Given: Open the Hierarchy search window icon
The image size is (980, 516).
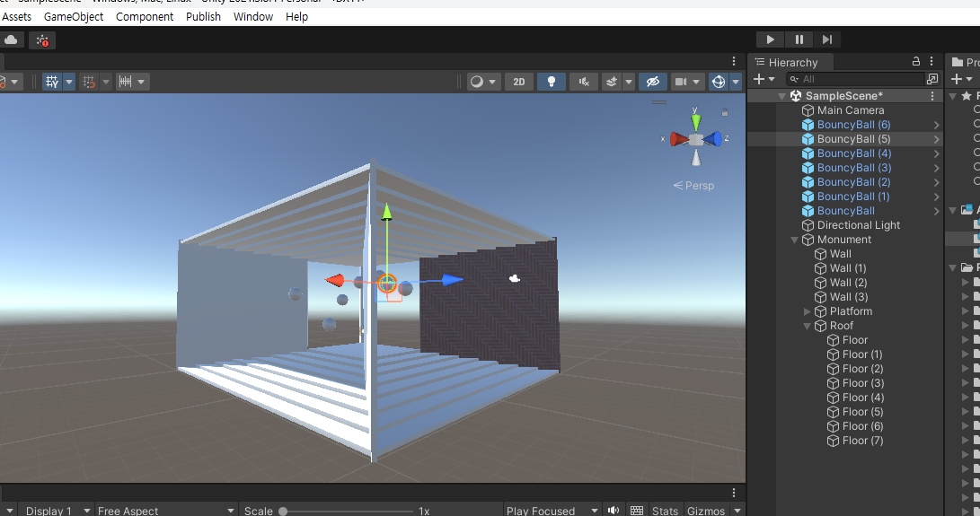Looking at the screenshot, I should pos(932,79).
